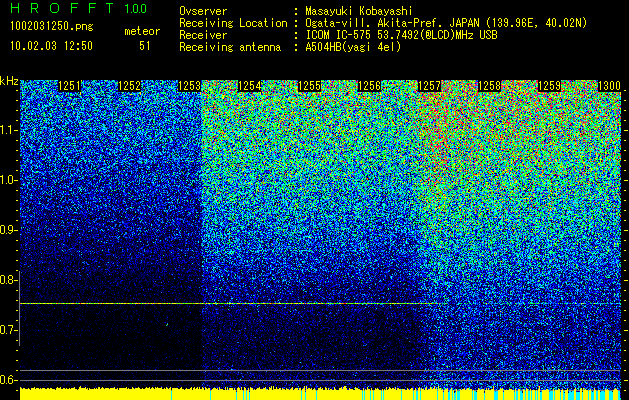
Task: Click the 1255 time marker
Action: [310, 86]
